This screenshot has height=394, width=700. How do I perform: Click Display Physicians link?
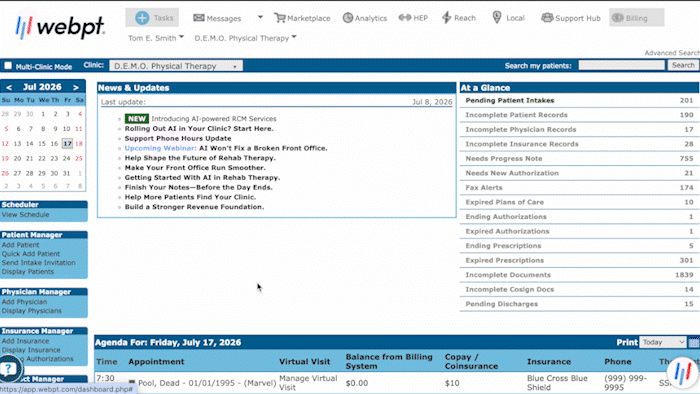[31, 311]
